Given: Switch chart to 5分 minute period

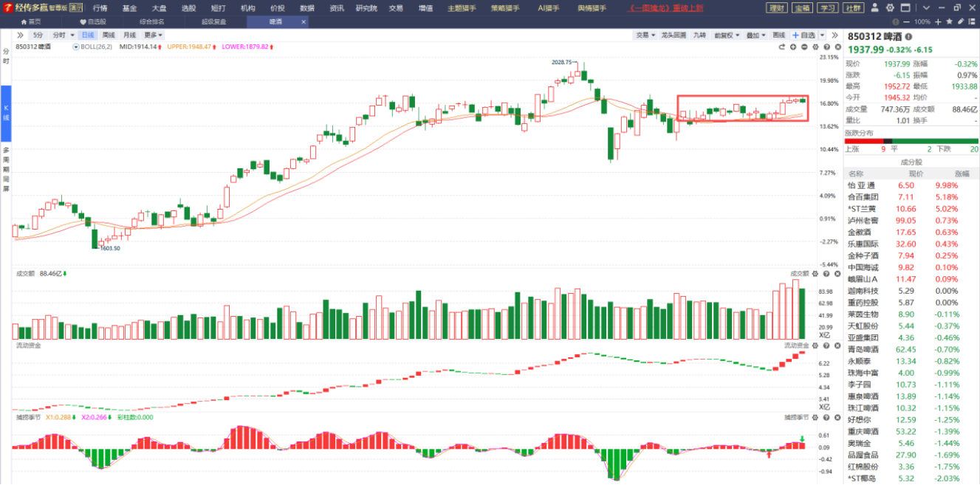Looking at the screenshot, I should tap(38, 35).
